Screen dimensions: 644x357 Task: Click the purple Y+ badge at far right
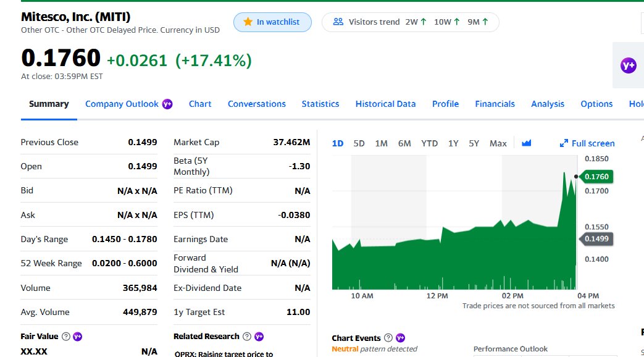629,65
